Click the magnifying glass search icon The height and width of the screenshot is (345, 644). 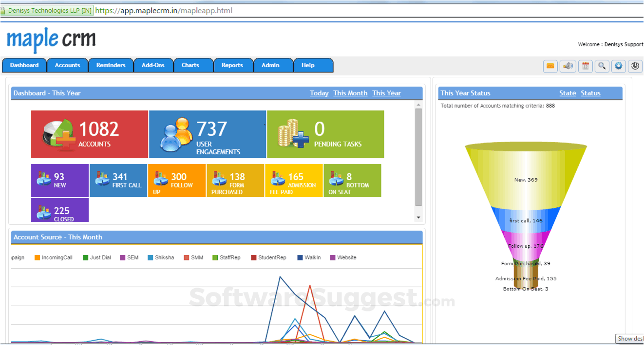coord(602,66)
